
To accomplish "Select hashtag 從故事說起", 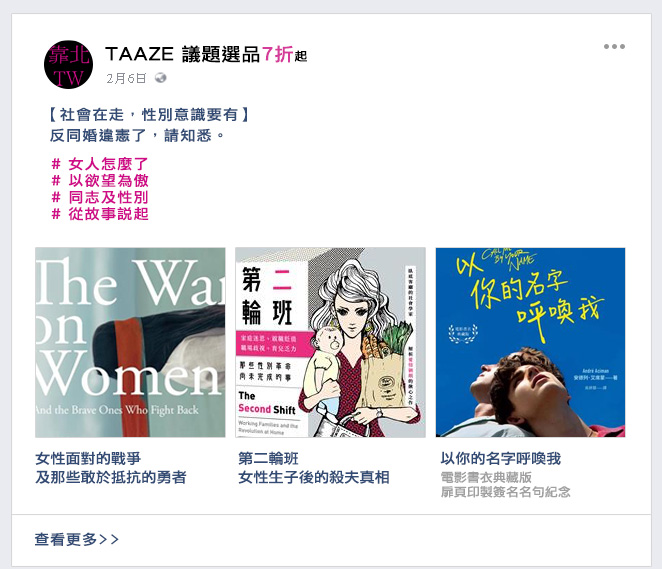I will point(100,214).
